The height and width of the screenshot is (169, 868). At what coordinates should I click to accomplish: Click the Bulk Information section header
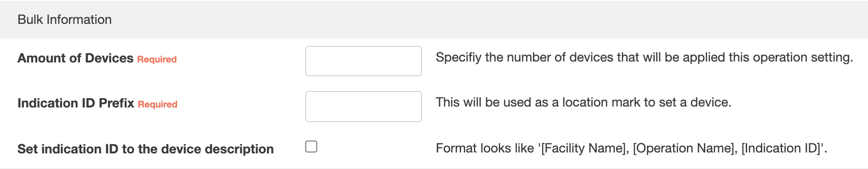64,19
